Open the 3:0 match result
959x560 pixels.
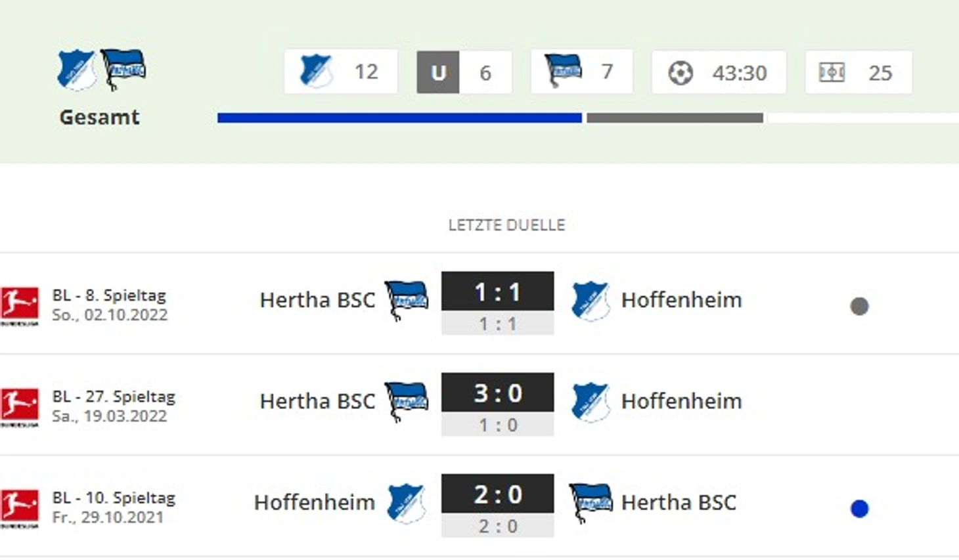pyautogui.click(x=497, y=393)
